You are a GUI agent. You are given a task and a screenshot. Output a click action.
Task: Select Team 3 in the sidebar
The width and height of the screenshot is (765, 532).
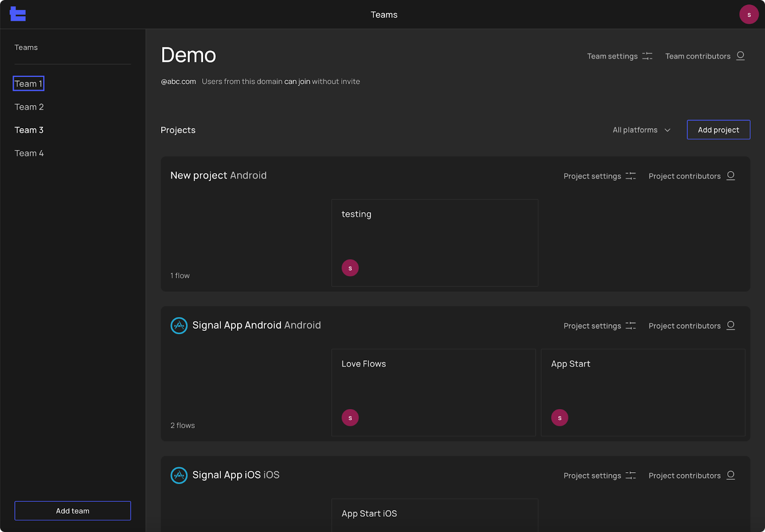pyautogui.click(x=29, y=130)
